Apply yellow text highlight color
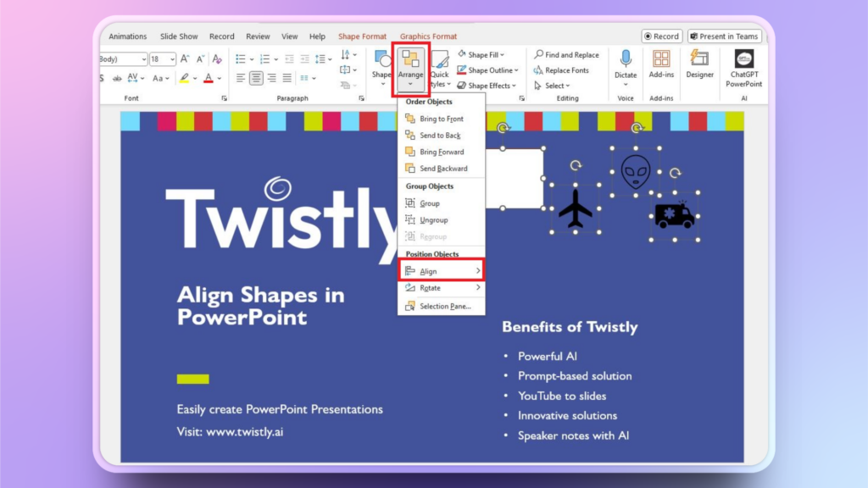 coord(184,78)
